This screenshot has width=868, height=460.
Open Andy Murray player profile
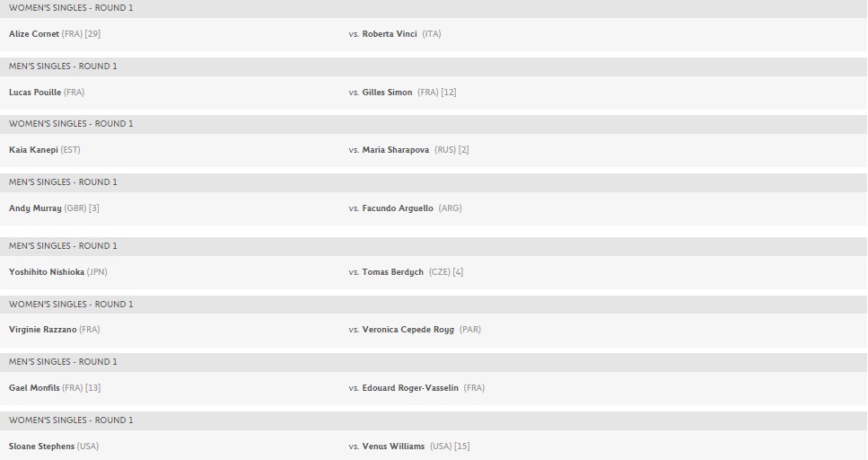point(35,208)
